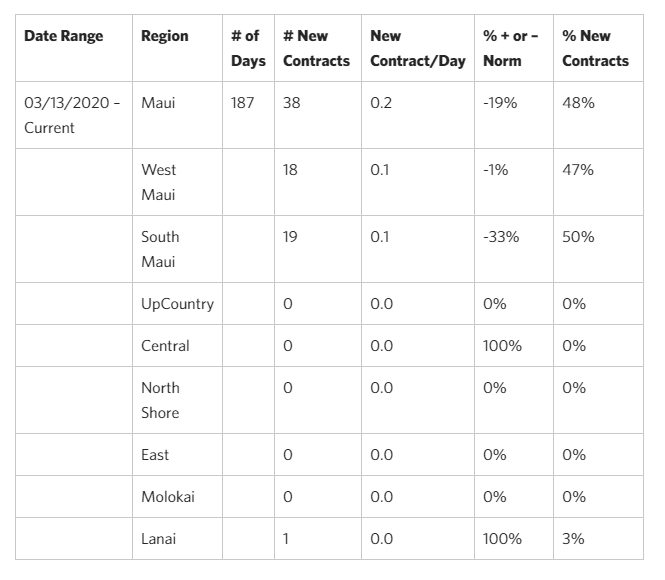Select the 48% new contracts value
The height and width of the screenshot is (580, 665).
coord(578,103)
